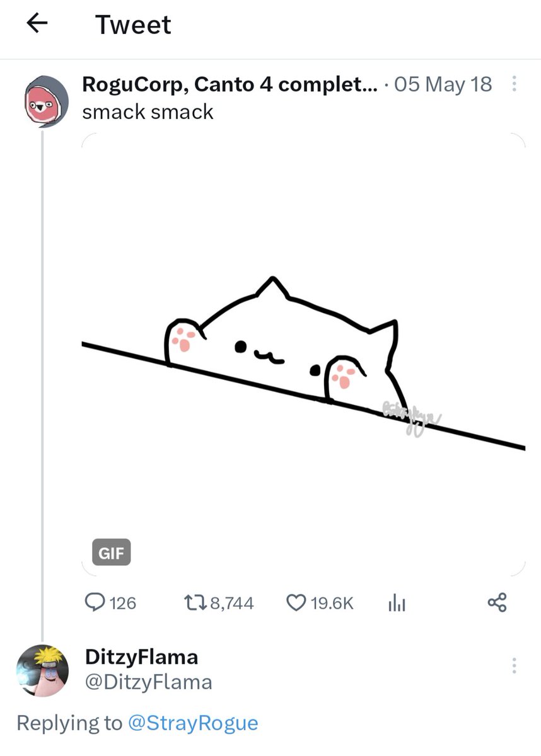Viewport: 541px width, 756px height.
Task: Open more options on DitzyFlama reply
Action: point(515,665)
